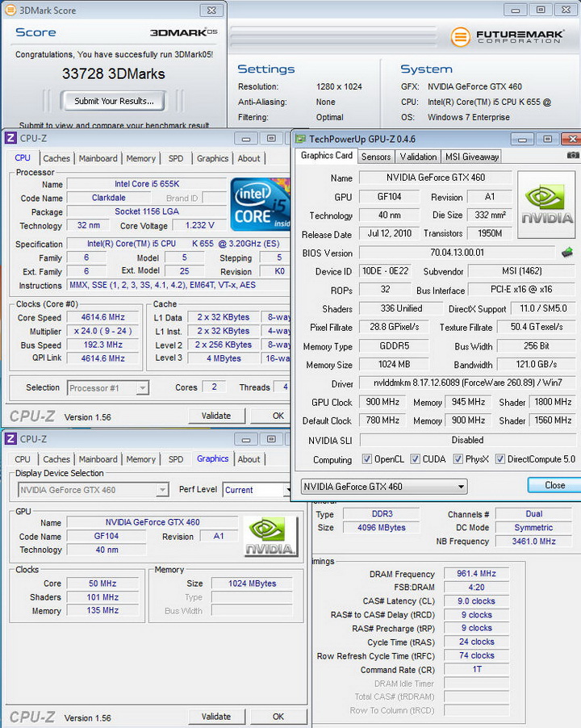Click Submit Your Results button
The image size is (581, 728).
113,101
